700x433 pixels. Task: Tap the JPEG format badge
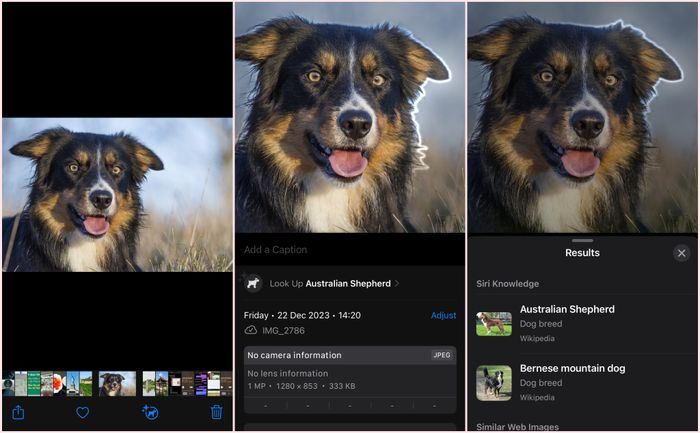(x=442, y=355)
